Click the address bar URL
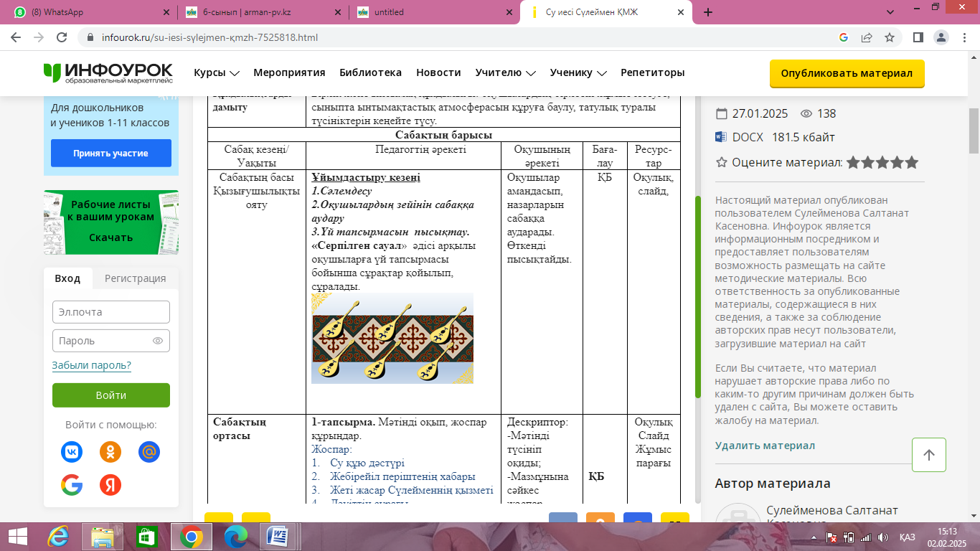The height and width of the screenshot is (551, 980). click(210, 37)
